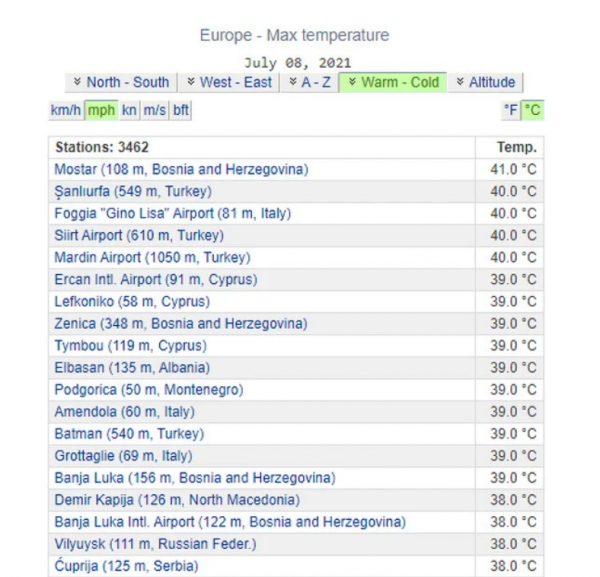
Task: Select mph wind speed unit
Action: pyautogui.click(x=101, y=110)
